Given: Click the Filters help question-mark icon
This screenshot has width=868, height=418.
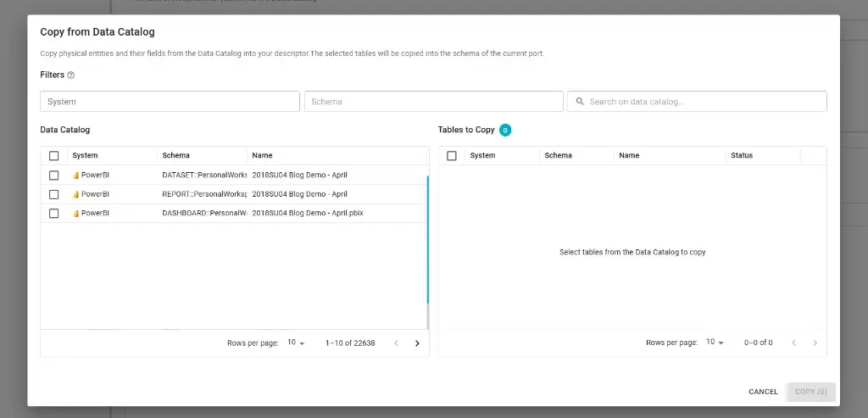Looking at the screenshot, I should pos(71,75).
